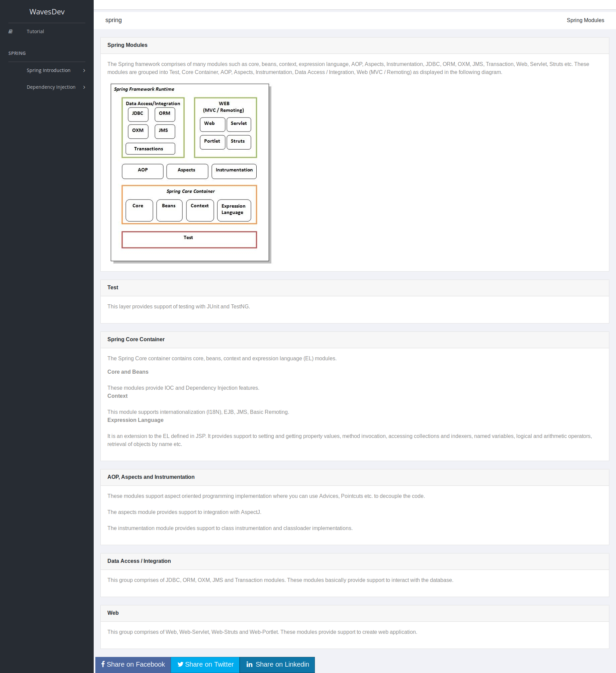The height and width of the screenshot is (673, 616).
Task: Click the Spring Framework Runtime diagram image
Action: click(191, 173)
